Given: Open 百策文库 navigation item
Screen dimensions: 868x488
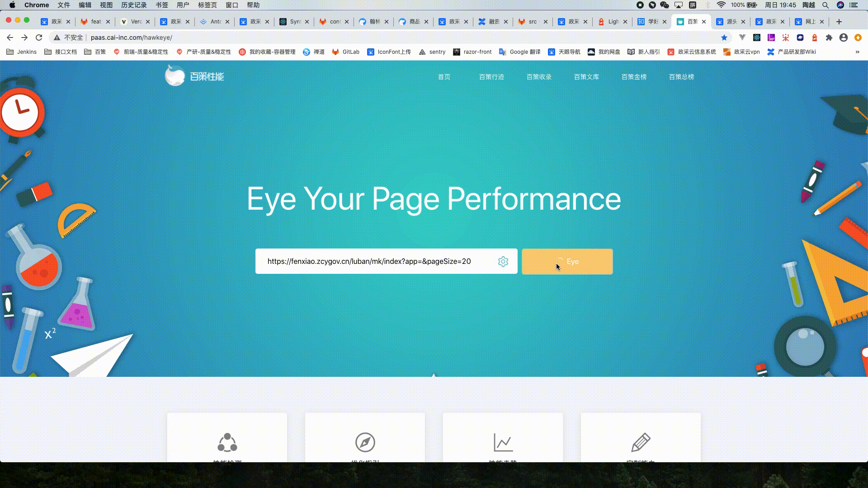Looking at the screenshot, I should point(586,77).
